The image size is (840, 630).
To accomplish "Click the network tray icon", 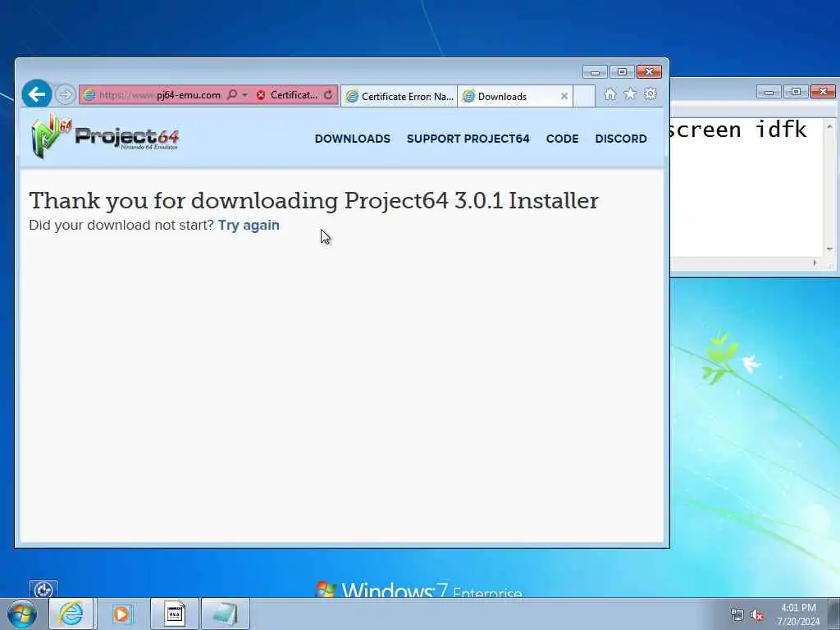I will [x=737, y=615].
